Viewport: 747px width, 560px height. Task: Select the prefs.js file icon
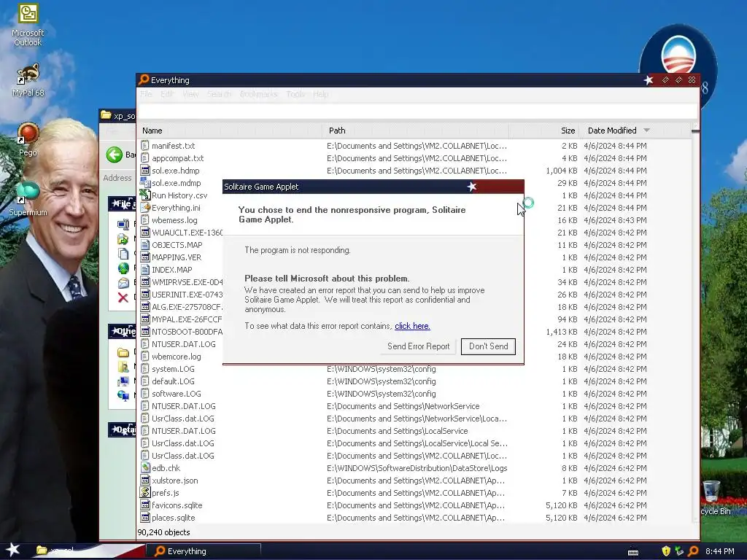tap(145, 493)
